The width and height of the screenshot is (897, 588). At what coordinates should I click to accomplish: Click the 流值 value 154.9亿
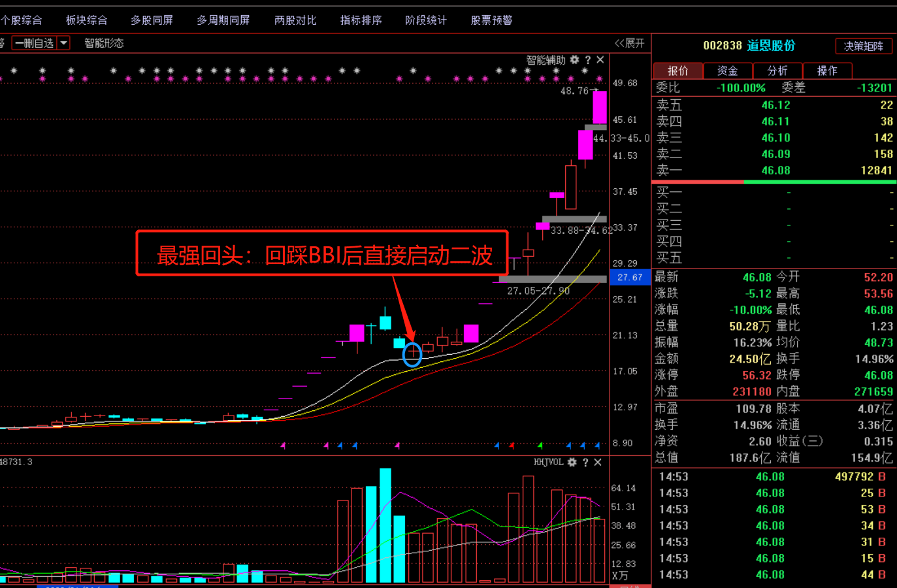click(x=872, y=457)
